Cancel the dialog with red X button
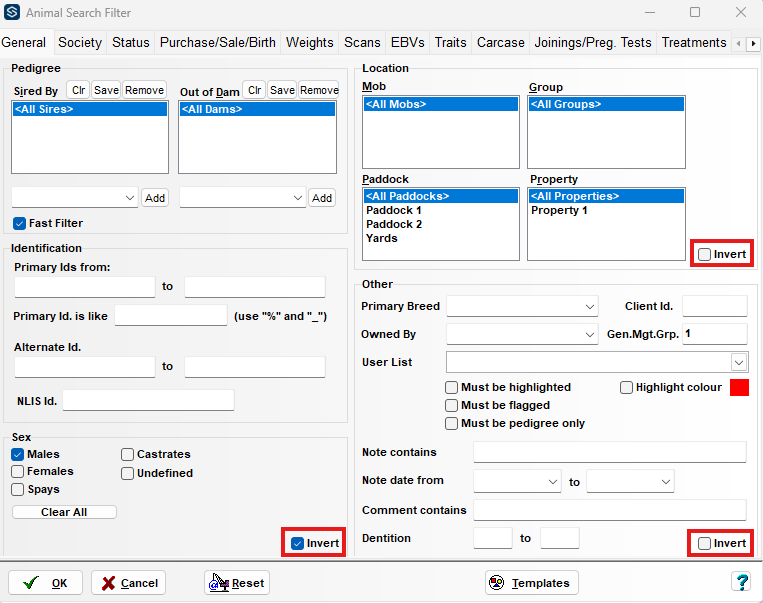 128,583
